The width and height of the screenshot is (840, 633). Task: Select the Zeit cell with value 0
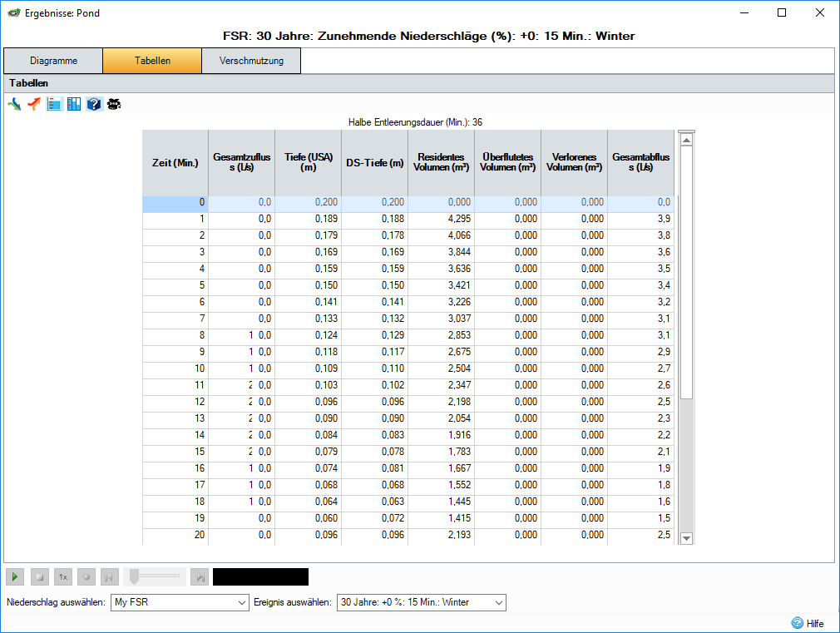pos(175,203)
